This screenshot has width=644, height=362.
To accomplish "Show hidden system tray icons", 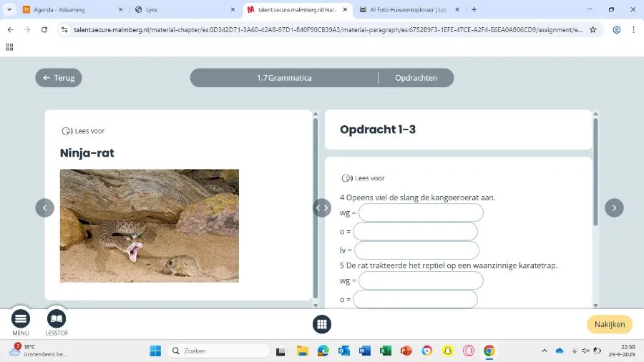I will tap(545, 351).
